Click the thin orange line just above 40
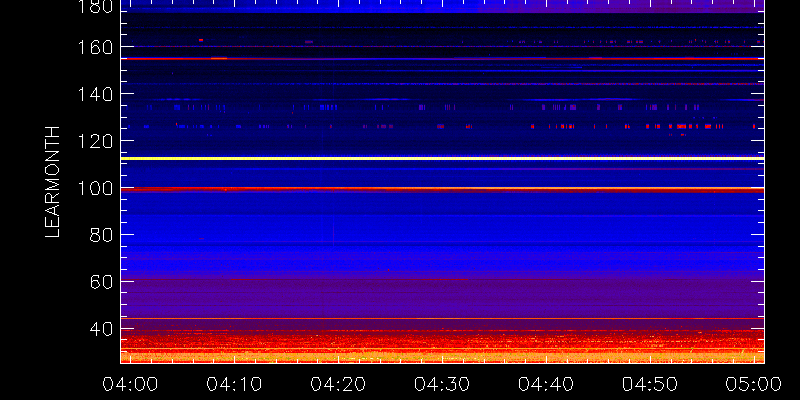The height and width of the screenshot is (400, 800). [442, 318]
